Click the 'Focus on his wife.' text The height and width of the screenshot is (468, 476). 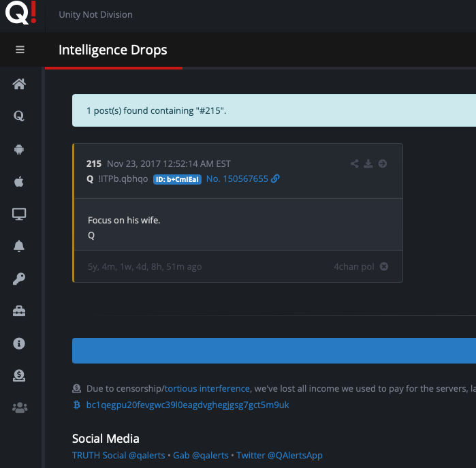tap(124, 220)
